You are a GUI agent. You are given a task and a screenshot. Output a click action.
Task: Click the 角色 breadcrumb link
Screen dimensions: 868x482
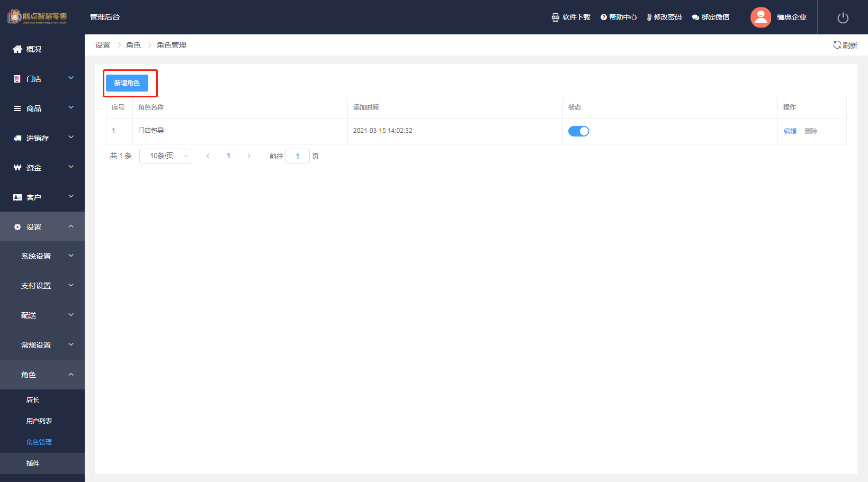point(133,45)
